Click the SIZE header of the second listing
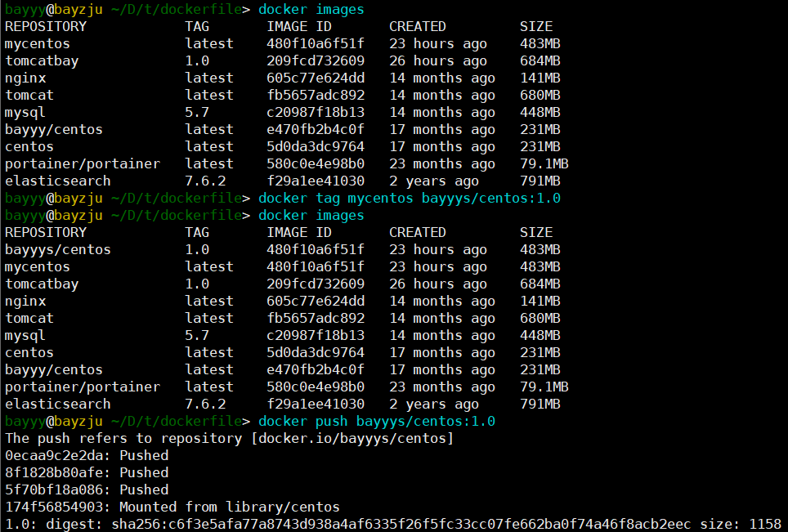The image size is (788, 532). [x=535, y=233]
